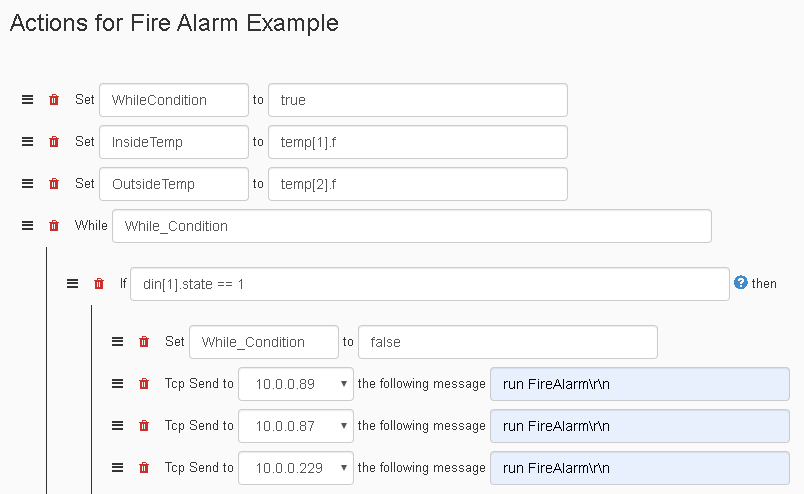Delete the Tcp Send to 10.0.0.89 action
Image resolution: width=804 pixels, height=494 pixels.
click(144, 384)
